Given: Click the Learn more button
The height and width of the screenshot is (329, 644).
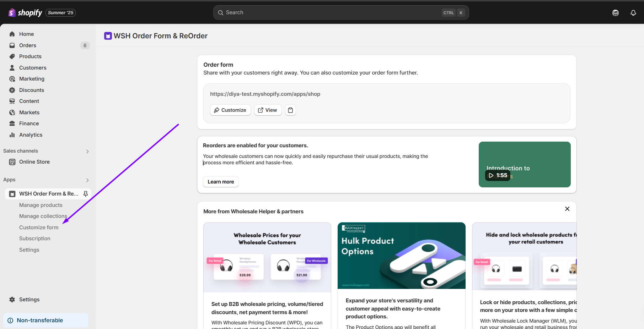Looking at the screenshot, I should coord(221,182).
